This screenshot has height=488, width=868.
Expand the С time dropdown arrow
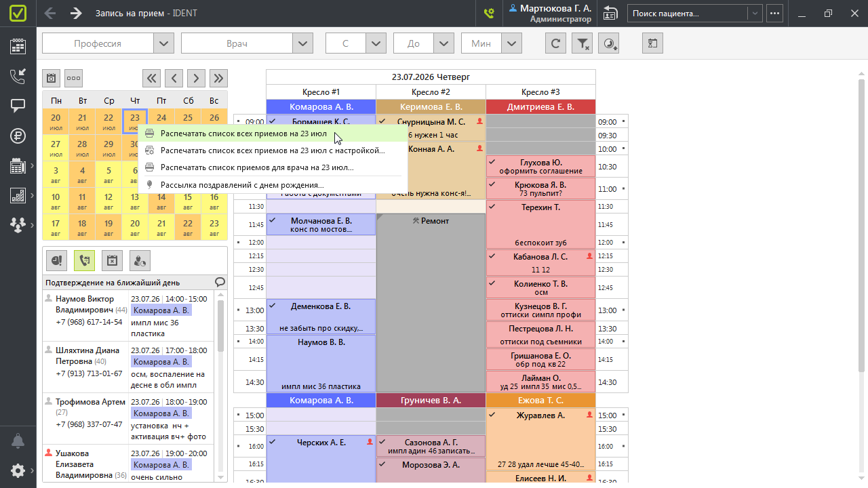click(376, 43)
